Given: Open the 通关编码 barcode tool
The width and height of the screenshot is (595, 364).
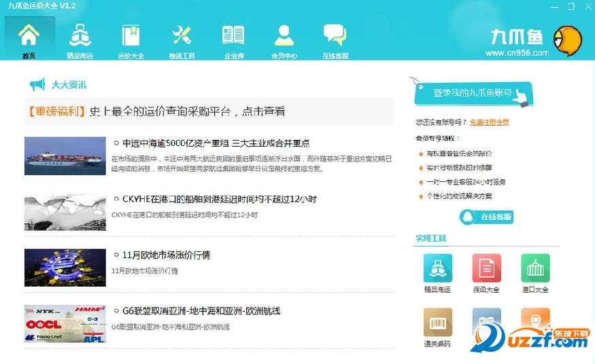Looking at the screenshot, I should 437,323.
